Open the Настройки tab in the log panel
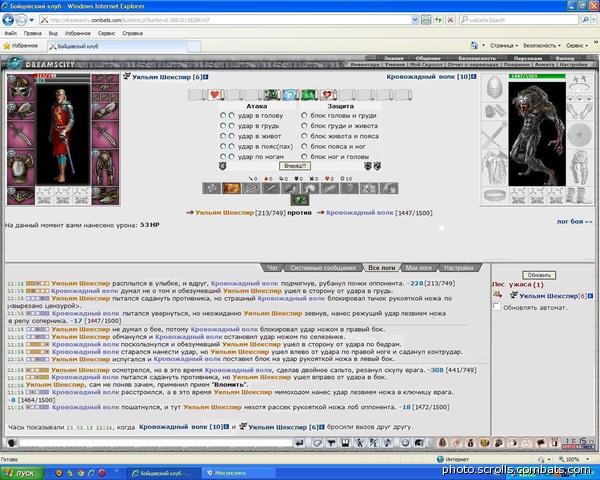600x480 pixels. tap(458, 268)
